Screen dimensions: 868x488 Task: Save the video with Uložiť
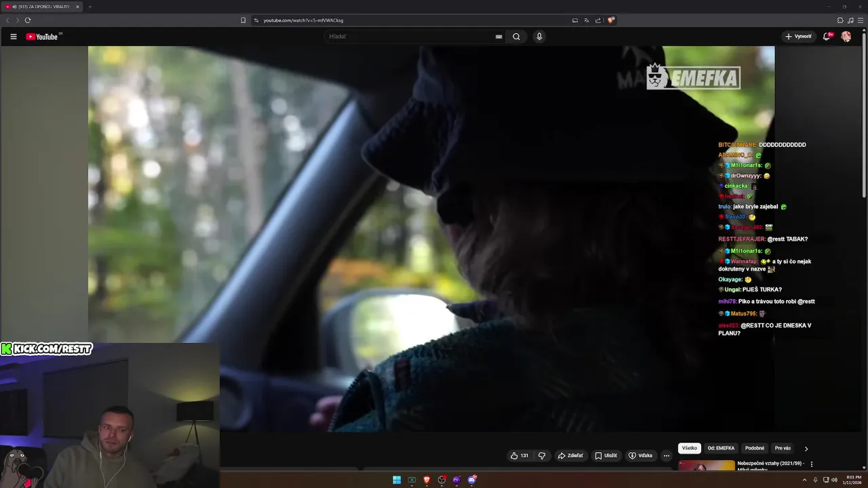coord(606,455)
